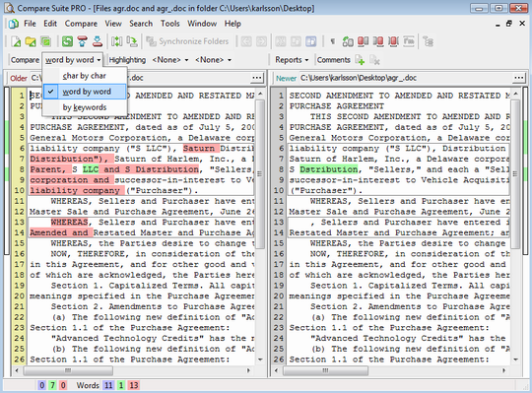The height and width of the screenshot is (393, 532).
Task: Click green 'Distribution' word in Newer line 8
Action: click(x=328, y=169)
